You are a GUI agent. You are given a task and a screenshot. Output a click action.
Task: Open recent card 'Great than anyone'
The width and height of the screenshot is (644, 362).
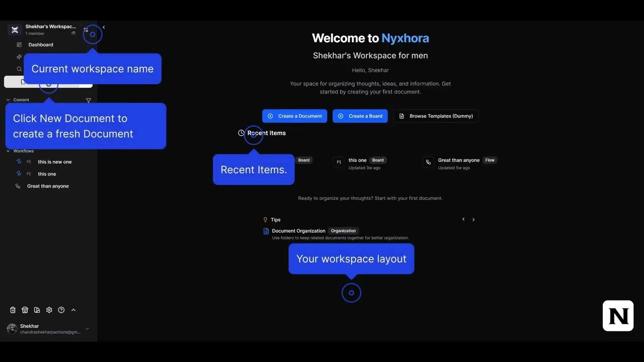(x=460, y=163)
